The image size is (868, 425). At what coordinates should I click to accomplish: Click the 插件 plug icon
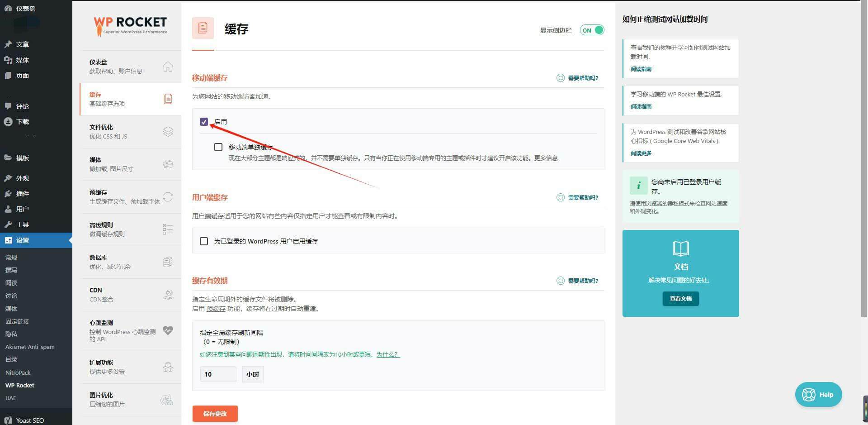(8, 194)
